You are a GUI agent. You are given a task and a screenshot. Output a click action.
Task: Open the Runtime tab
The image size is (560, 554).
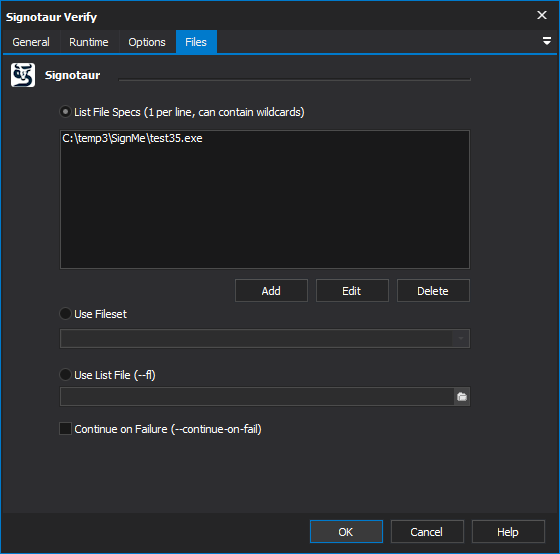pos(89,42)
